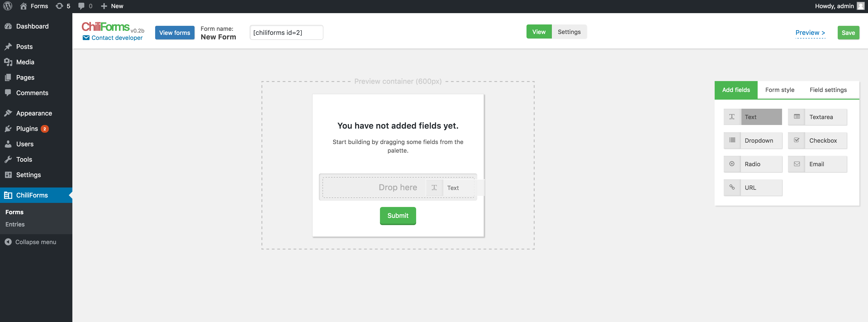This screenshot has width=868, height=322.
Task: Click the Checkbox field icon
Action: [x=797, y=140]
